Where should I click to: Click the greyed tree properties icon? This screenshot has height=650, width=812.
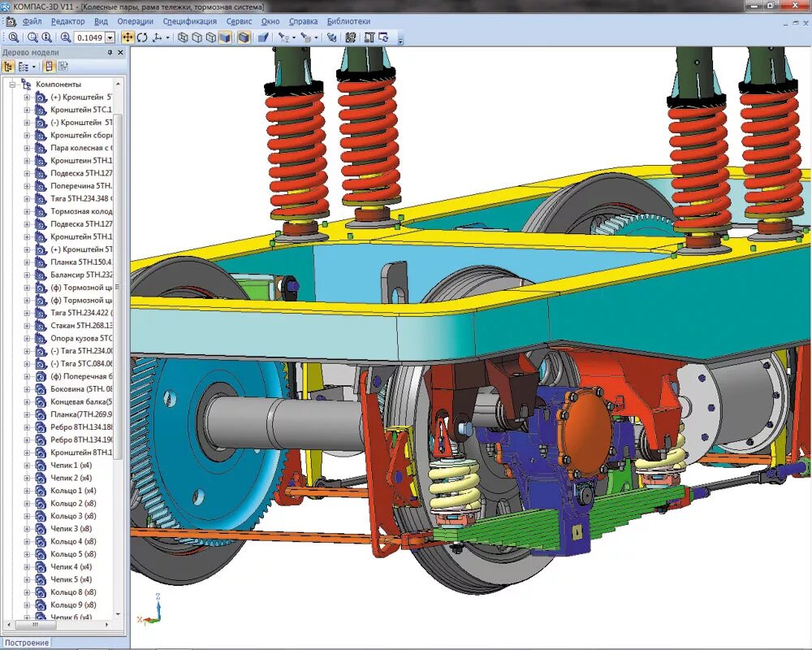63,67
